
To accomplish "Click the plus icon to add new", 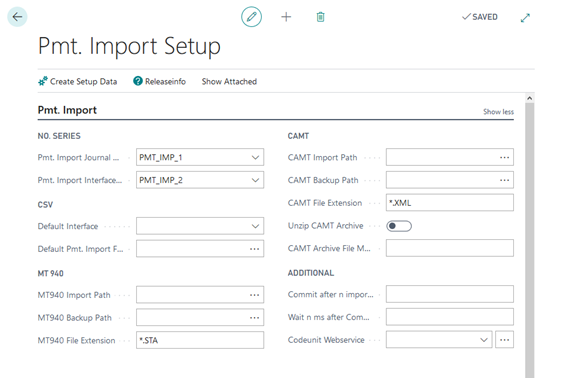I will click(x=286, y=17).
